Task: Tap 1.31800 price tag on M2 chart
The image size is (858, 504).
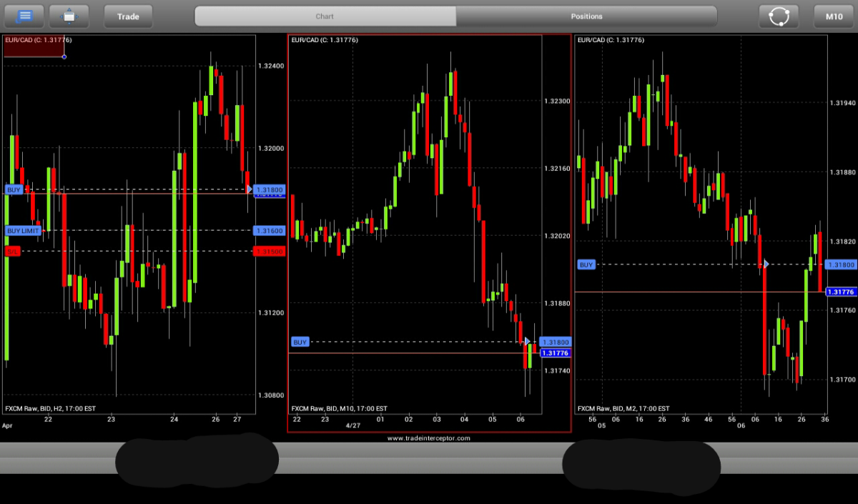Action: (841, 265)
